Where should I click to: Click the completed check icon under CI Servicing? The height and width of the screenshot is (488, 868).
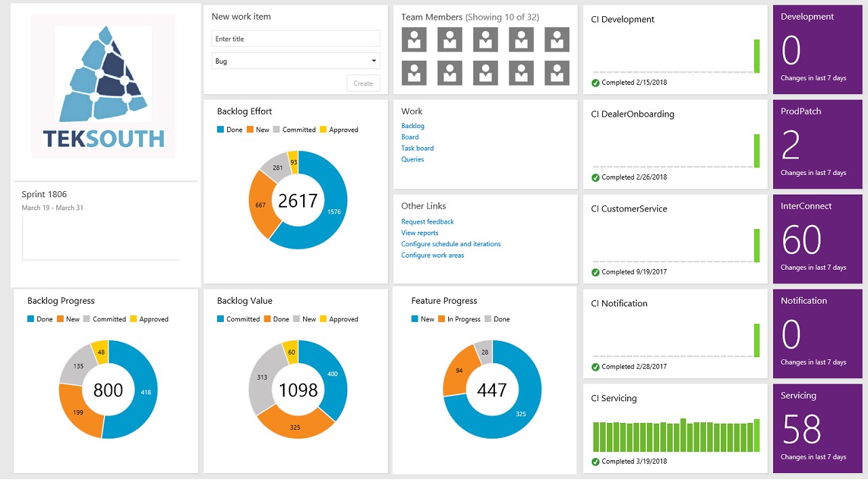pos(595,462)
